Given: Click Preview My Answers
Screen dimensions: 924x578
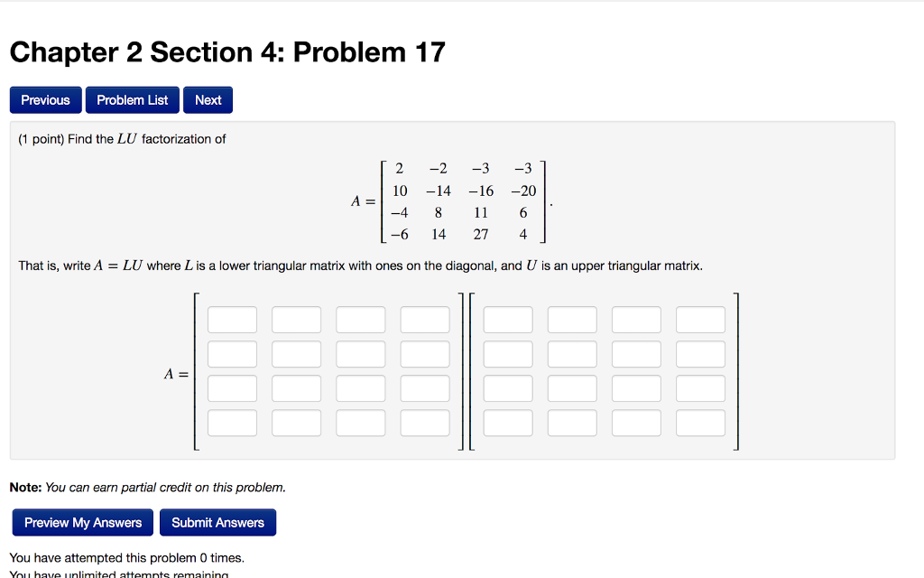Looking at the screenshot, I should click(x=82, y=522).
